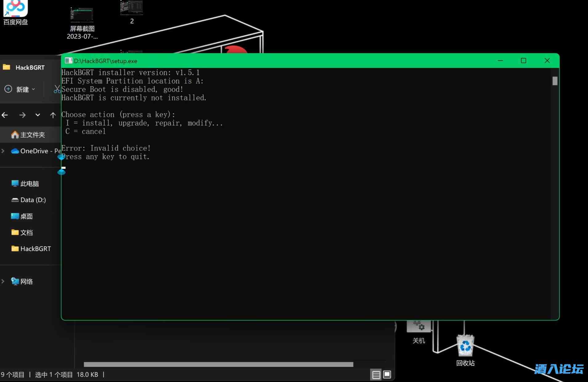Select 此电脑 in the sidebar
Screen dimensions: 588x382
(29, 184)
